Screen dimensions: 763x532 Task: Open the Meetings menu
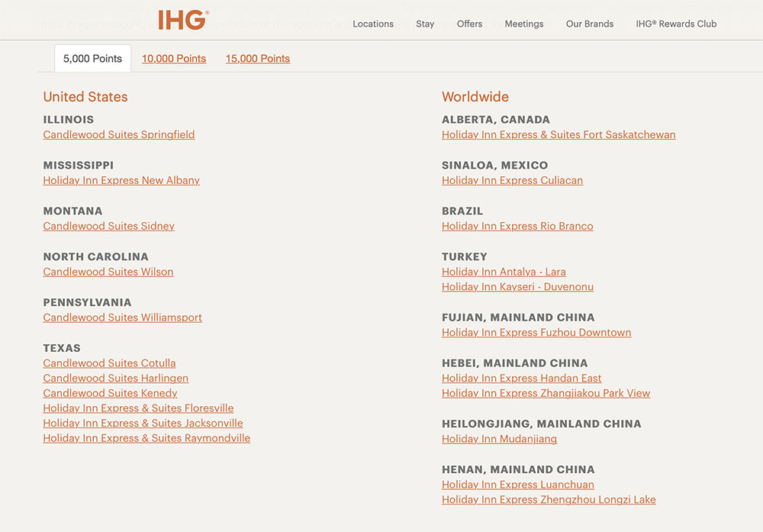[524, 24]
